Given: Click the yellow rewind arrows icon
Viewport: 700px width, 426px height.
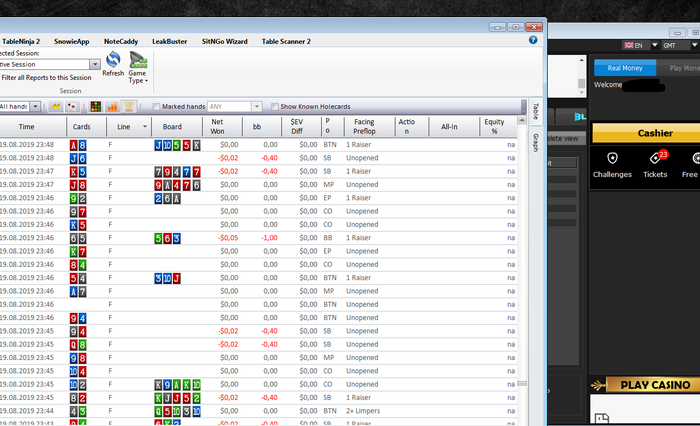Looking at the screenshot, I should point(56,106).
